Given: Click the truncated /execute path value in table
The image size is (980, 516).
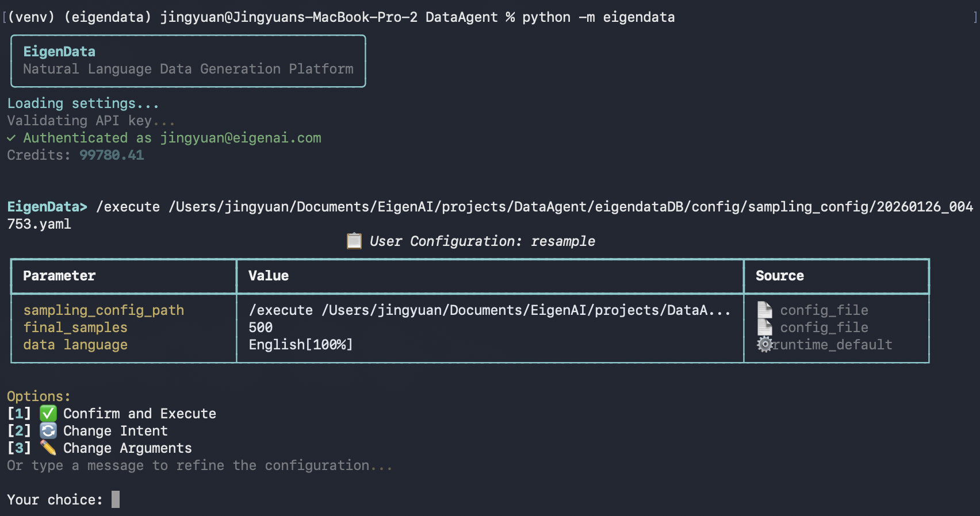Looking at the screenshot, I should pos(489,310).
